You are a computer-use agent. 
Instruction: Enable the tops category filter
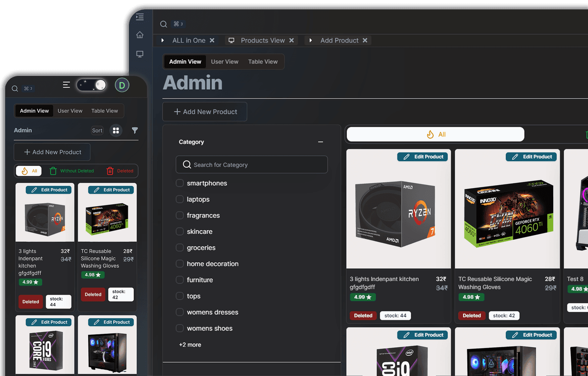click(x=180, y=296)
